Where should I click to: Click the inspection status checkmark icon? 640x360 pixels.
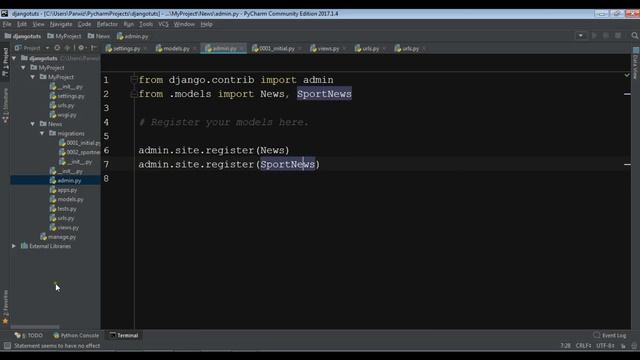(627, 75)
